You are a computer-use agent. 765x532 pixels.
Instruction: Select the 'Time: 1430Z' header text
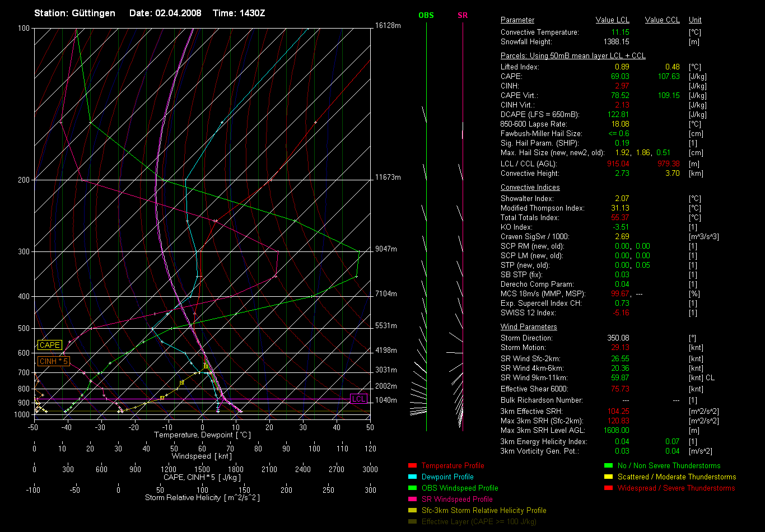(239, 13)
